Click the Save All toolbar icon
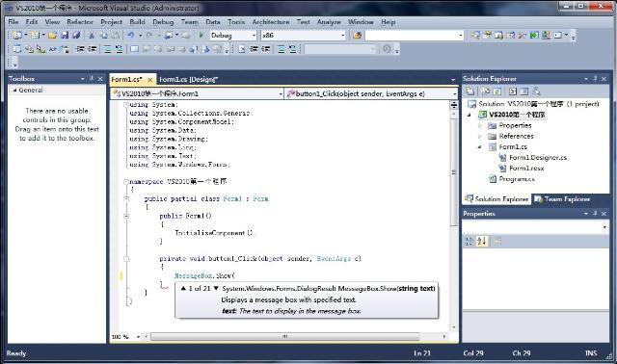The image size is (617, 364). coord(76,36)
